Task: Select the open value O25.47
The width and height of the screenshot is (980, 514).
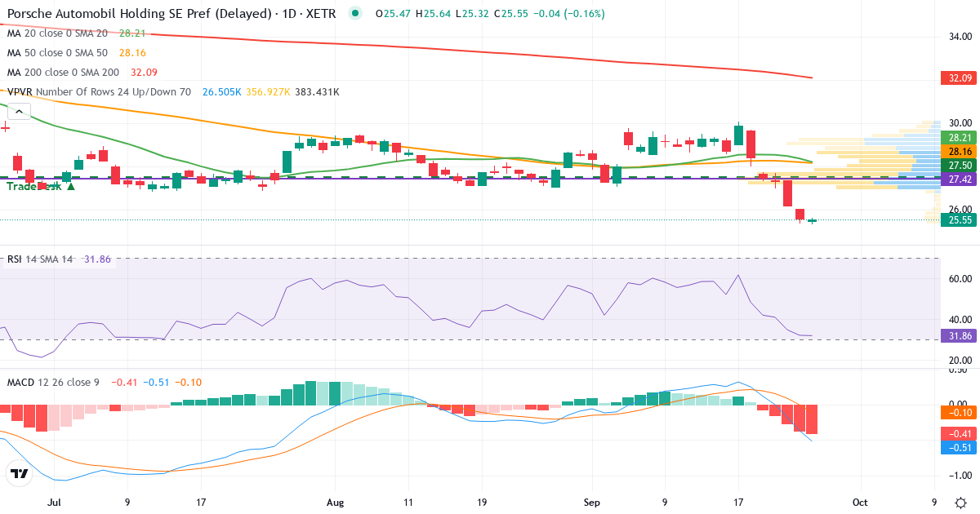Action: (x=393, y=14)
